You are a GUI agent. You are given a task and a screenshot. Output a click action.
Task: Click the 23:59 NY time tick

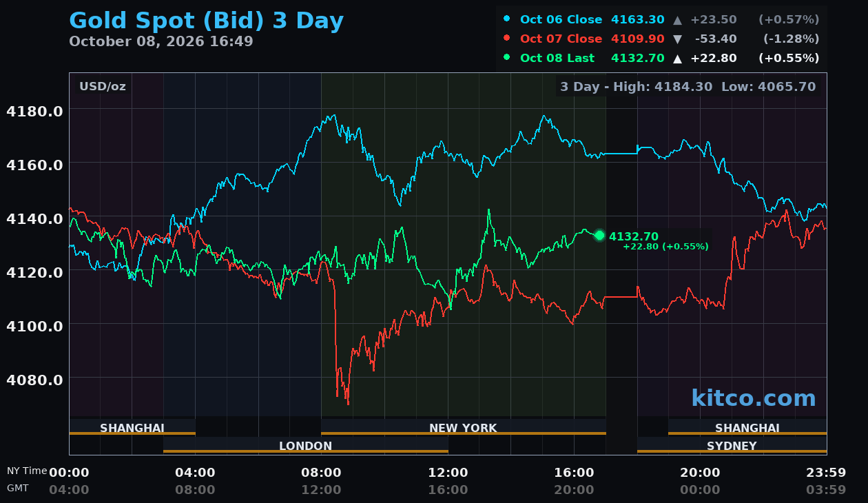pos(826,473)
